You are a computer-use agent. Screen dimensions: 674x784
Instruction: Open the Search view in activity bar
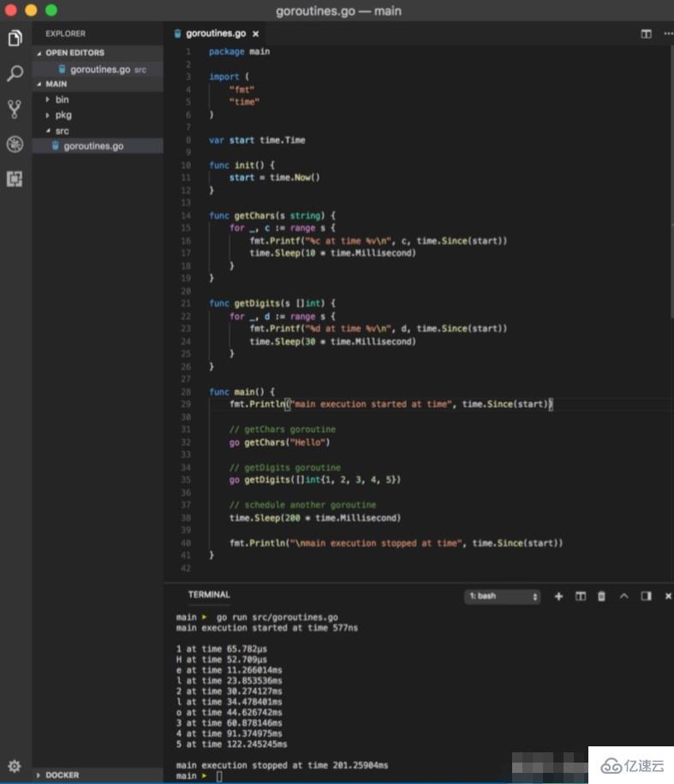[15, 74]
